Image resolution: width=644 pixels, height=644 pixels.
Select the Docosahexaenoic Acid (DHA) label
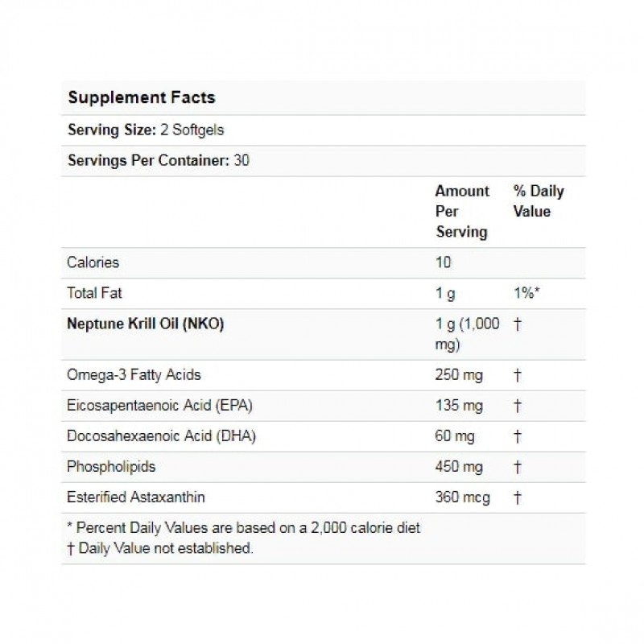(155, 436)
